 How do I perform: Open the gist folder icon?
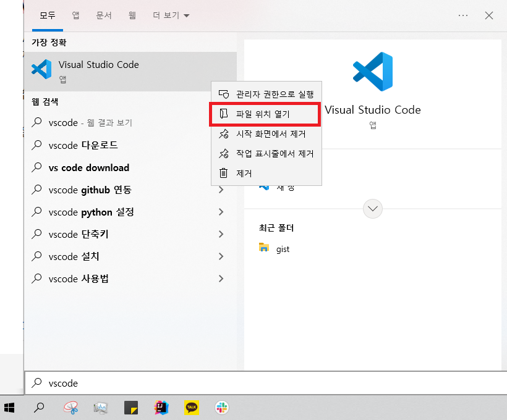(x=264, y=248)
